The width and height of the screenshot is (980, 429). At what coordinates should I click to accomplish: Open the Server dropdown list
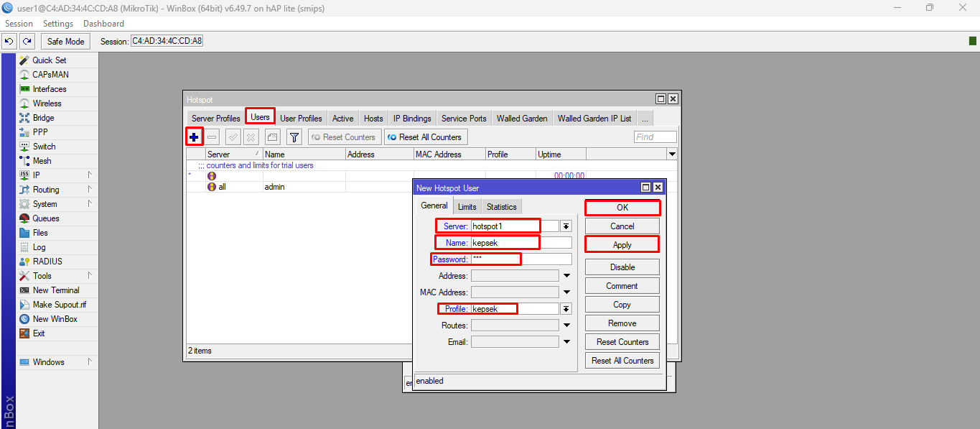click(x=566, y=226)
